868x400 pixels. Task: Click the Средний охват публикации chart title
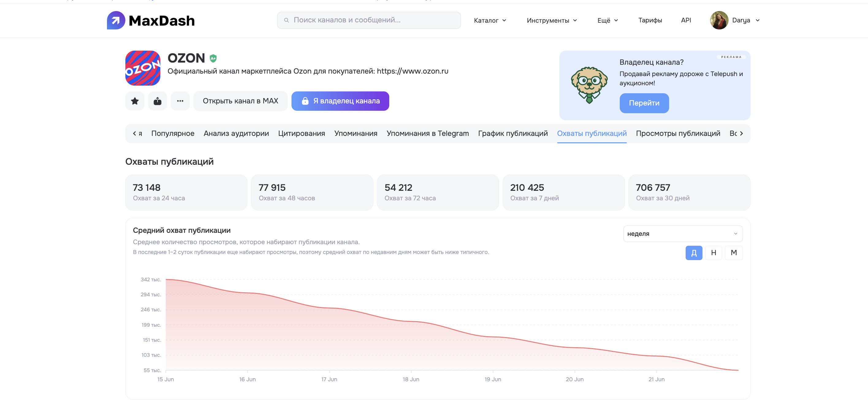point(182,230)
